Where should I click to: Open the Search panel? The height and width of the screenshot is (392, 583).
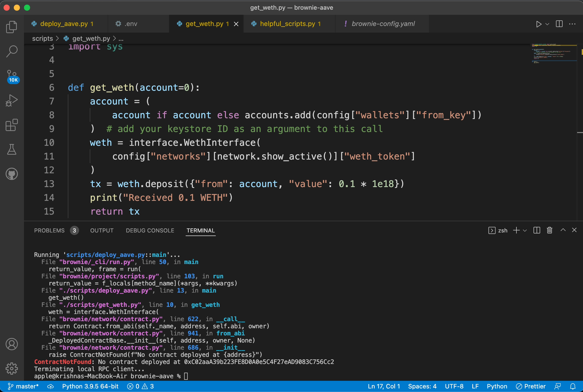11,51
